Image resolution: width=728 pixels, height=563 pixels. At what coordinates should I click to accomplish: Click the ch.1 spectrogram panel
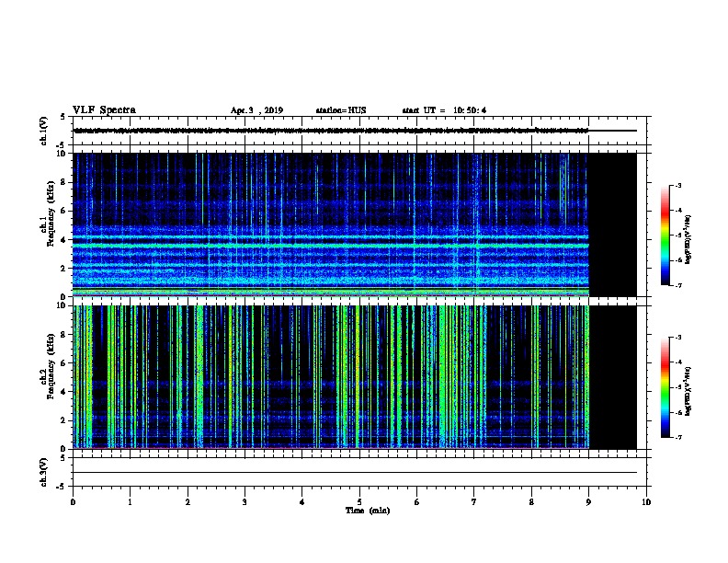click(x=355, y=224)
